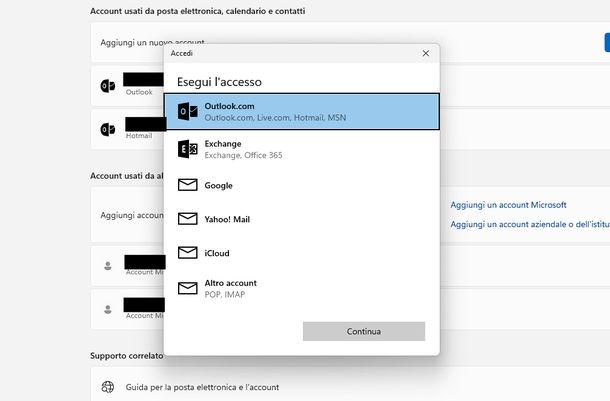The width and height of the screenshot is (610, 401).
Task: Click the envelope icon beside Altro account
Action: (188, 288)
